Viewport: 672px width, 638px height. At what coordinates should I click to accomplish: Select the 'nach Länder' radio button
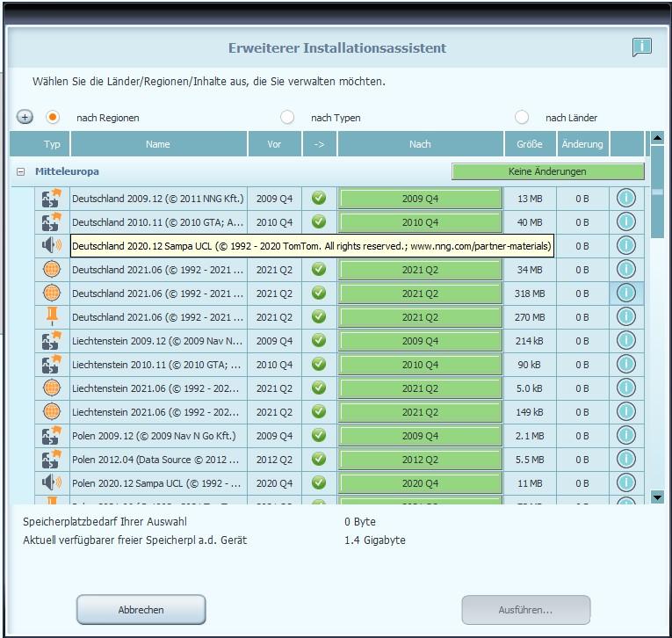[522, 117]
